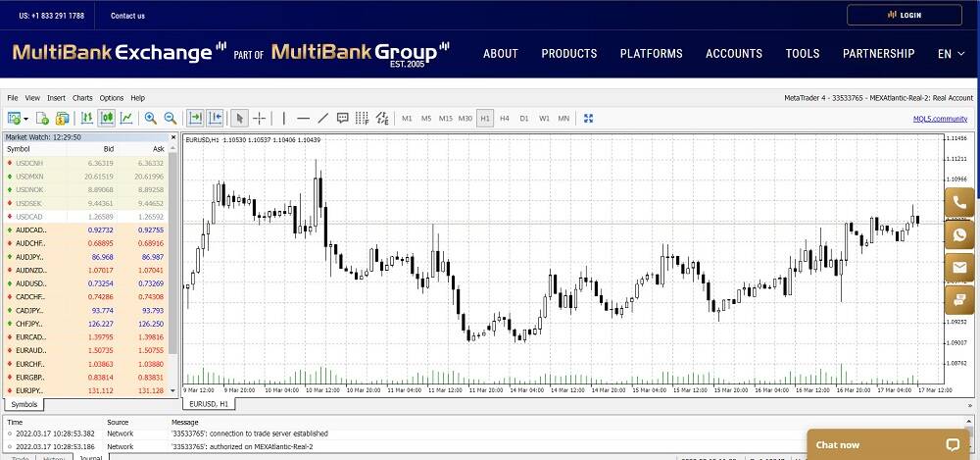Select the trendline drawing tool

323,118
